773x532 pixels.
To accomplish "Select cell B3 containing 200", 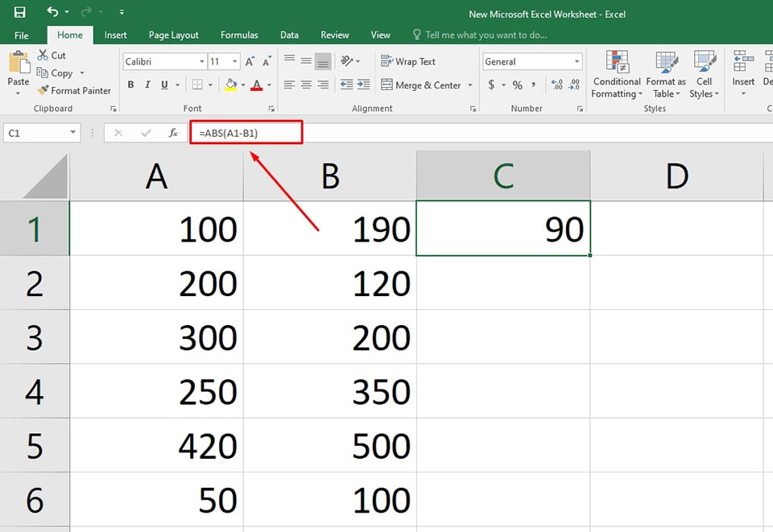I will [329, 337].
